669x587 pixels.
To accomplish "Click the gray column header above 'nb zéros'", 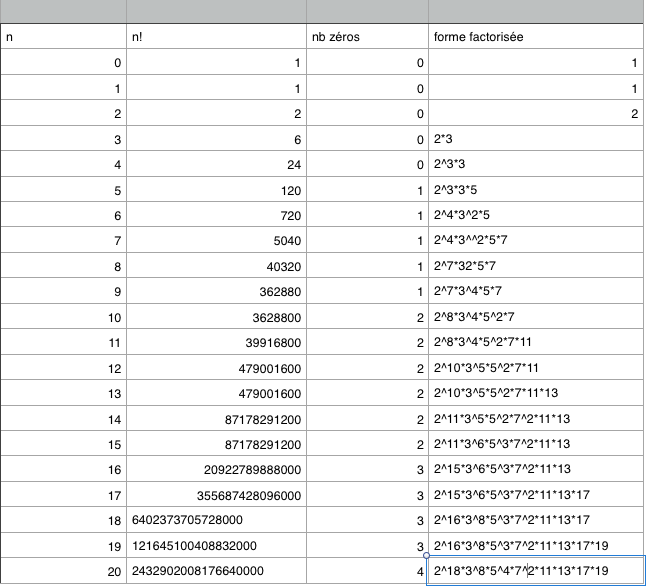I will [x=367, y=11].
